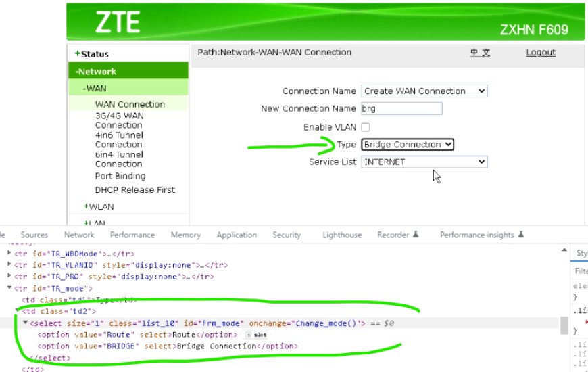
Task: Click the Logout link
Action: [x=541, y=53]
